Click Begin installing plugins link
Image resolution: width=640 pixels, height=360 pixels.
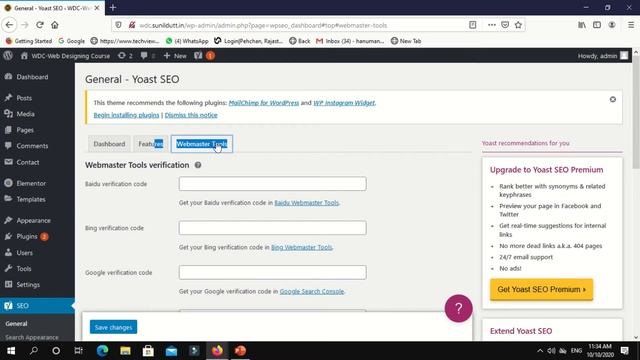(x=126, y=115)
